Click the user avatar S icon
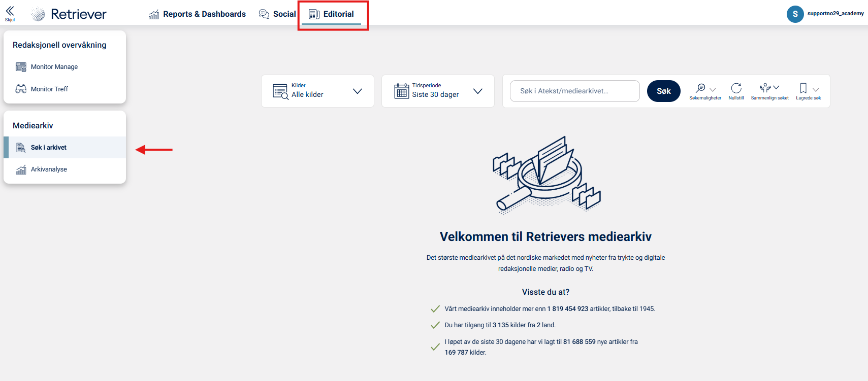The image size is (868, 381). pos(795,14)
